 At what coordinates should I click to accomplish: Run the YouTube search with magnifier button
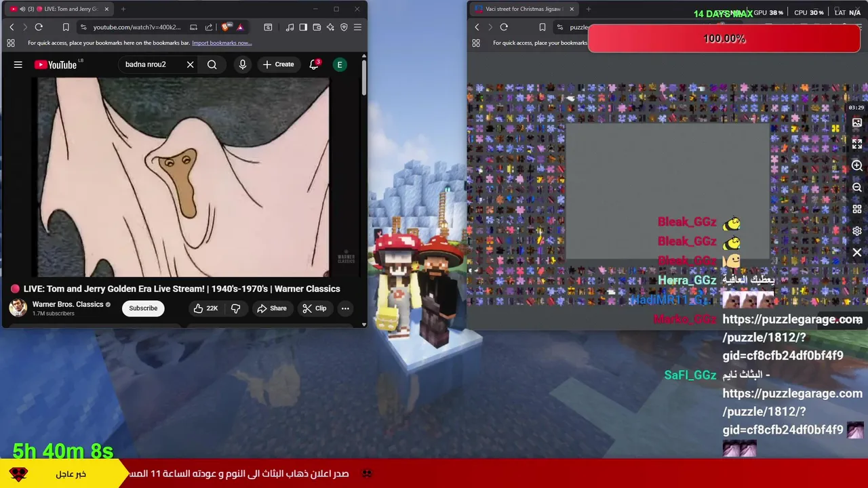click(212, 64)
